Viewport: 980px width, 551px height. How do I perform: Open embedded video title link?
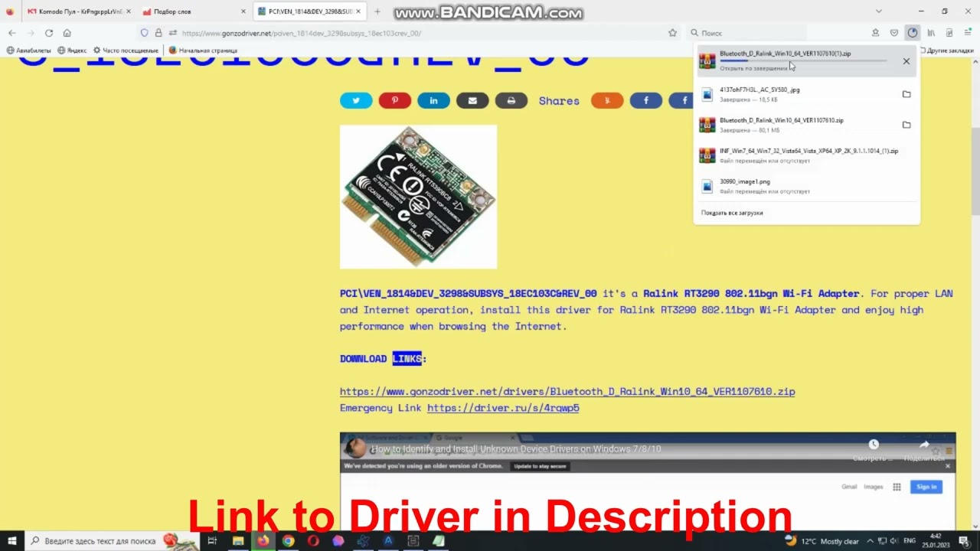(516, 449)
